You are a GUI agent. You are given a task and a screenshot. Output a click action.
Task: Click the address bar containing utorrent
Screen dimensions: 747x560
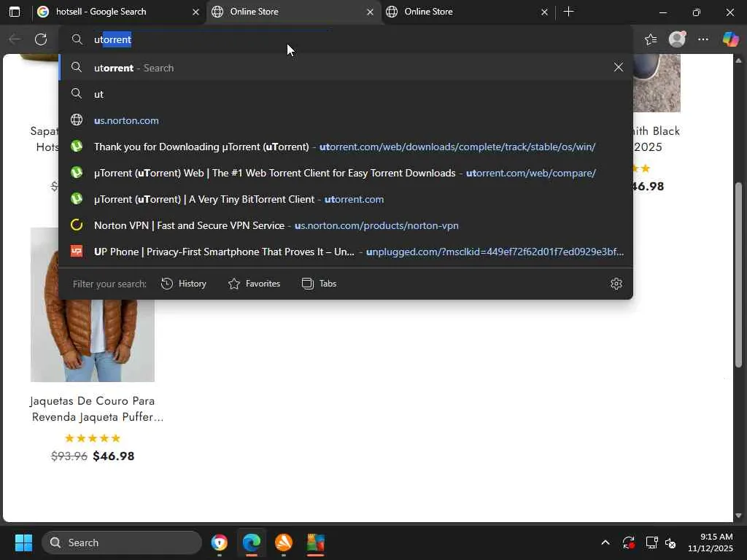(x=346, y=39)
